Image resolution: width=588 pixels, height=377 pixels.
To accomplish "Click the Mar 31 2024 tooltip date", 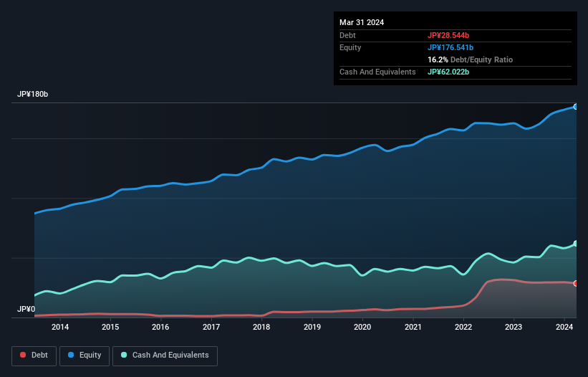I will click(362, 22).
